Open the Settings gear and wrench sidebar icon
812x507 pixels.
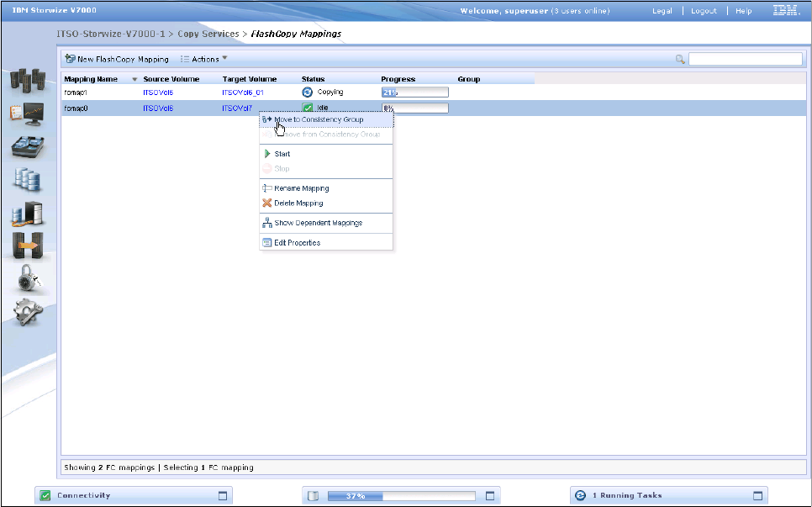point(28,313)
